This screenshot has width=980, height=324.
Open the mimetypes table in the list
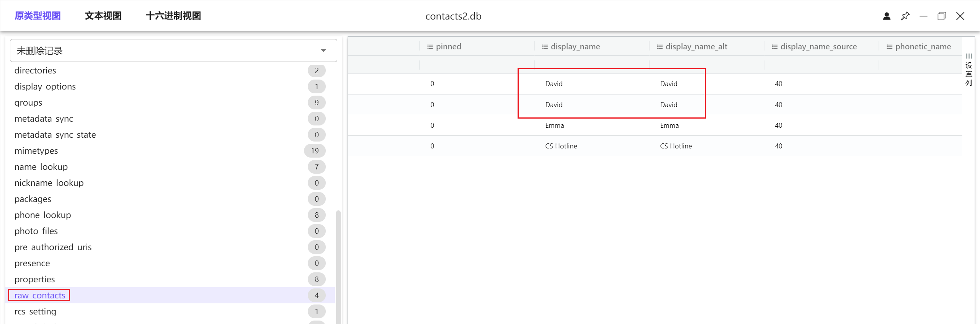point(36,151)
